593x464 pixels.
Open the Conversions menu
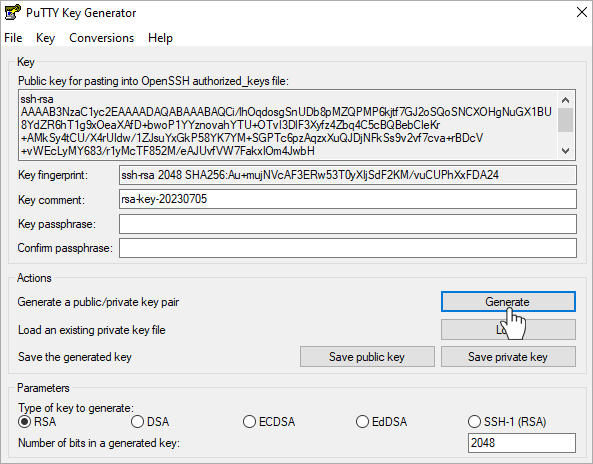pyautogui.click(x=101, y=38)
